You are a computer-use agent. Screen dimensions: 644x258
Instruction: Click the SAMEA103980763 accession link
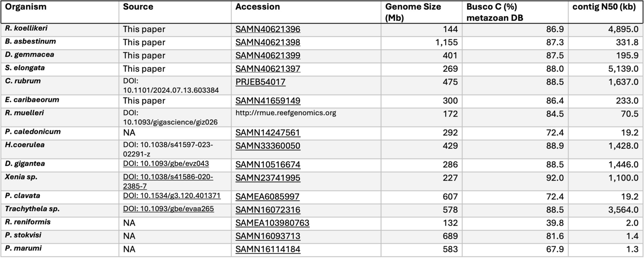click(x=272, y=223)
